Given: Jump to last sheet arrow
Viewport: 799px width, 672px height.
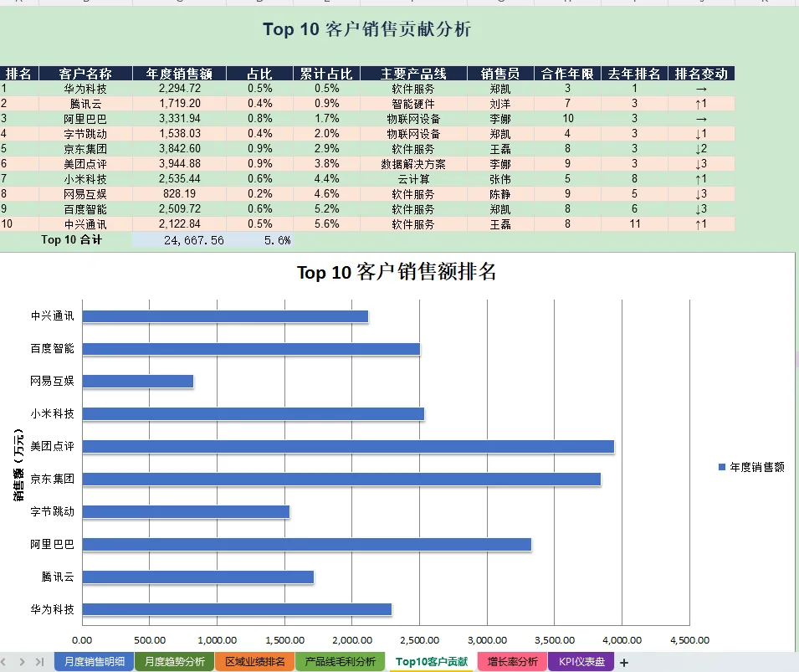Looking at the screenshot, I should [40, 662].
